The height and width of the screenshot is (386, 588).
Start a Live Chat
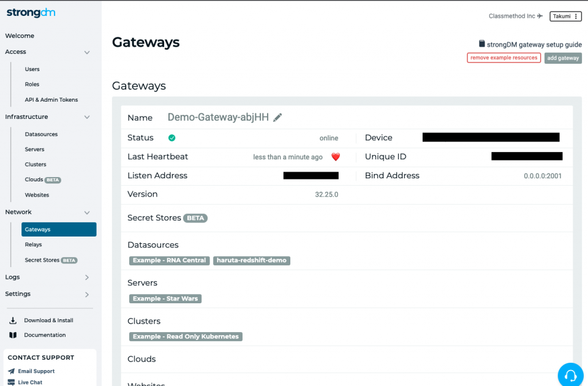pos(30,382)
